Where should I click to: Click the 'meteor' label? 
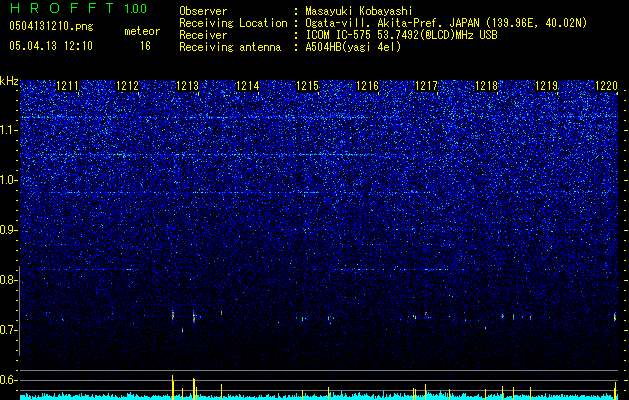[142, 31]
